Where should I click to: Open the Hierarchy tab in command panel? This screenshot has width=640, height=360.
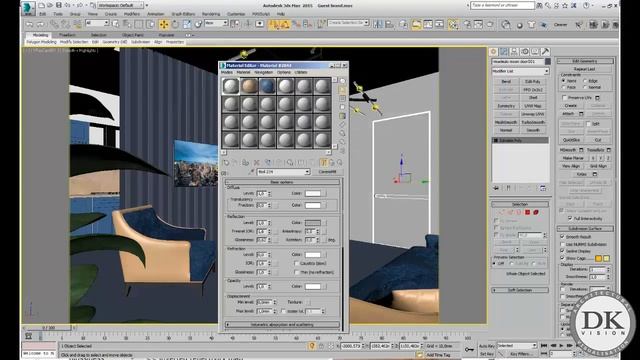coord(514,51)
